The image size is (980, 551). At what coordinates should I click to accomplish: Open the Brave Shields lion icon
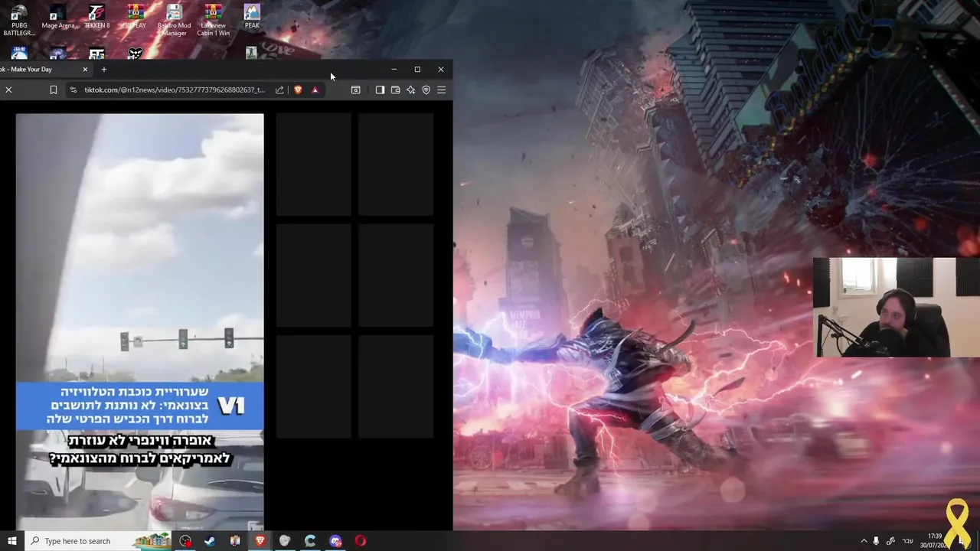pyautogui.click(x=298, y=90)
